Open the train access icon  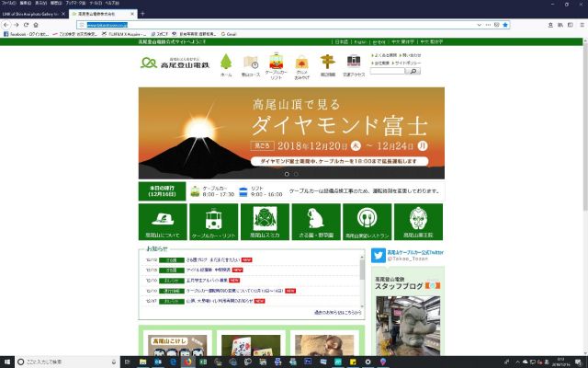(354, 63)
